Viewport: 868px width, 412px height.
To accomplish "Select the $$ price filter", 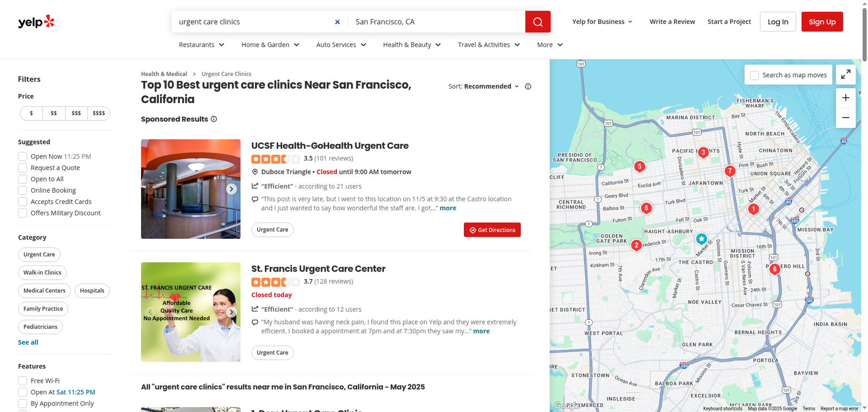I will point(54,113).
